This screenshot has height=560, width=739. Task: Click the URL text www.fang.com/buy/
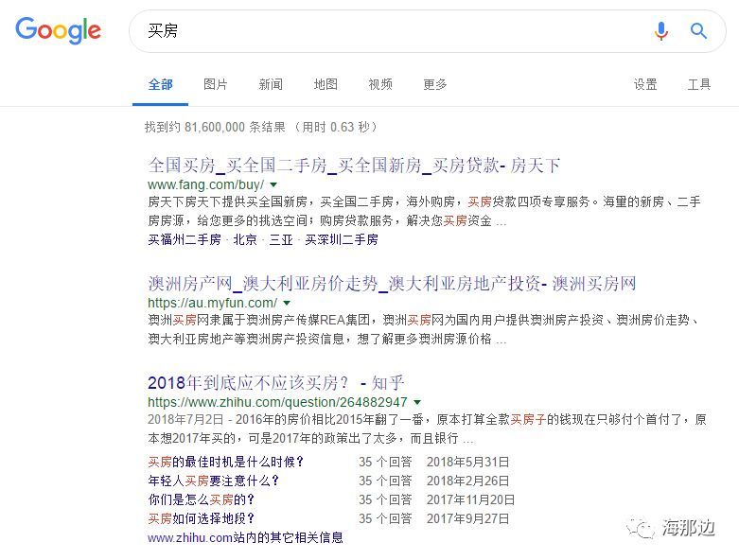point(206,184)
